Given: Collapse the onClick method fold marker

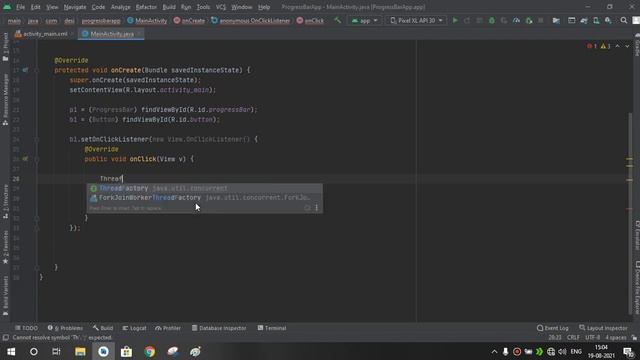Looking at the screenshot, I should pyautogui.click(x=36, y=159).
